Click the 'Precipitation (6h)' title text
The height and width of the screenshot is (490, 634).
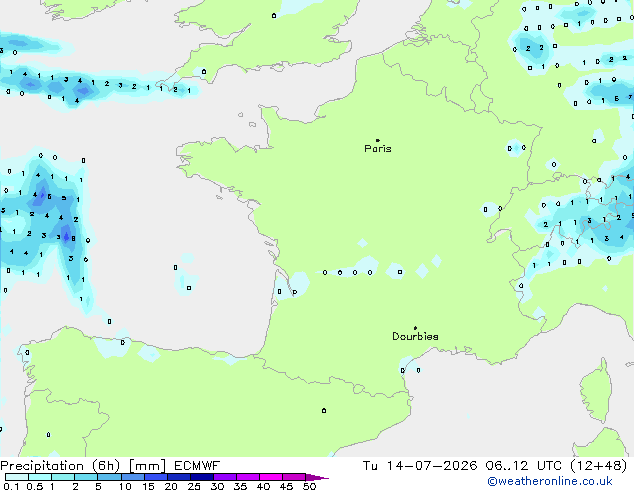click(x=60, y=466)
